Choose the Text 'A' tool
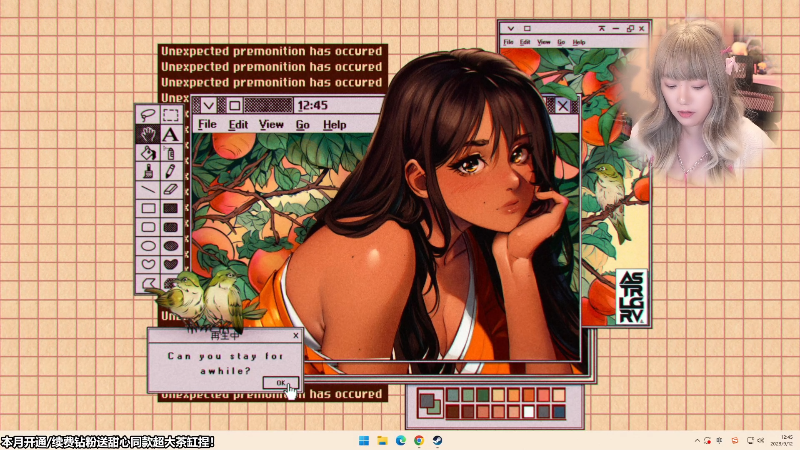This screenshot has height=450, width=800. pyautogui.click(x=171, y=134)
